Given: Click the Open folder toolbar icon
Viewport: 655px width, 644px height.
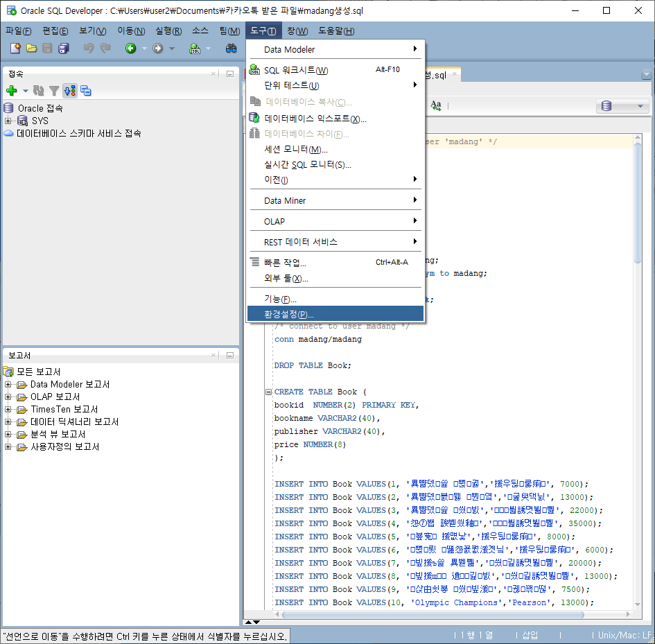Looking at the screenshot, I should (32, 49).
